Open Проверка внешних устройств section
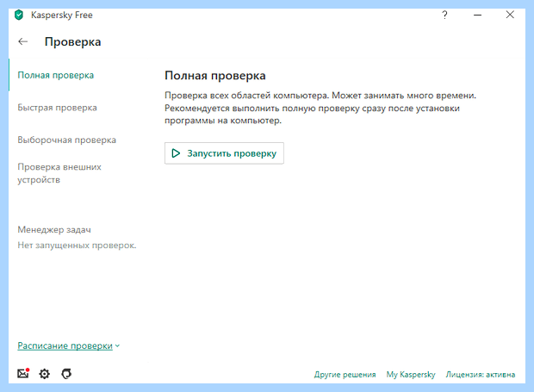Screen dimensions: 534x392 [59, 173]
